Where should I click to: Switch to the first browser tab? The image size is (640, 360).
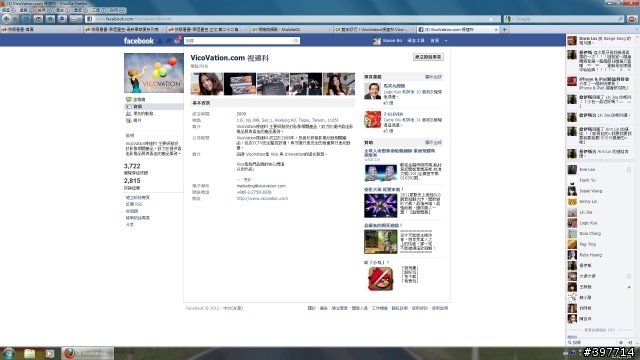(x=41, y=29)
